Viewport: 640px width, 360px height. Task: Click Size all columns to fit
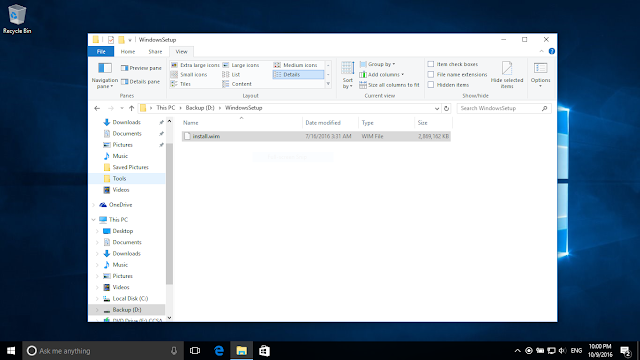(389, 85)
